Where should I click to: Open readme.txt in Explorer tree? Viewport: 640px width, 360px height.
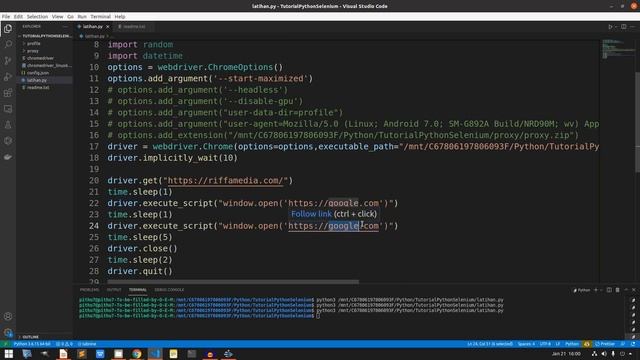coord(38,87)
